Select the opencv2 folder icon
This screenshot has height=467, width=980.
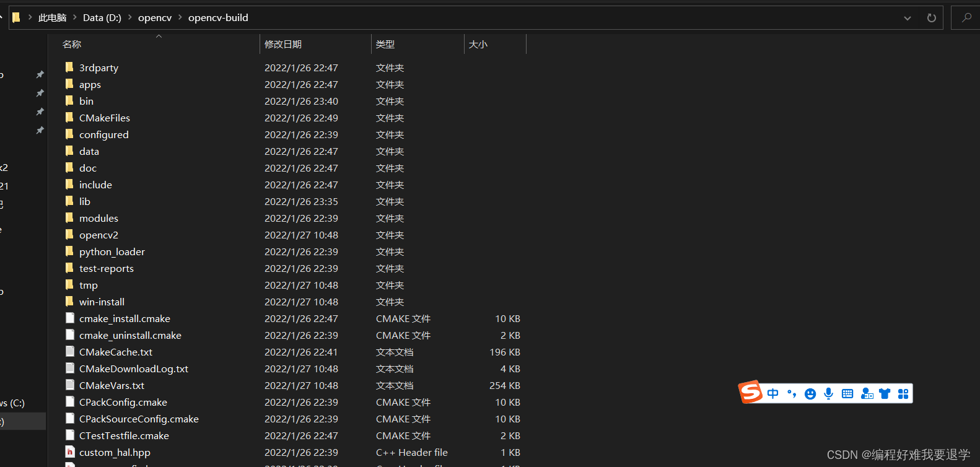coord(69,234)
